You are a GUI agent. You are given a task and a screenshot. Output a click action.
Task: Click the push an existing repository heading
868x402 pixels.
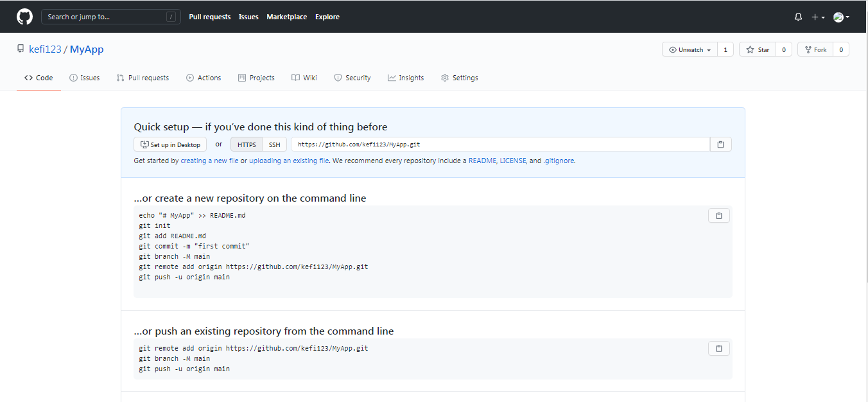pyautogui.click(x=264, y=331)
